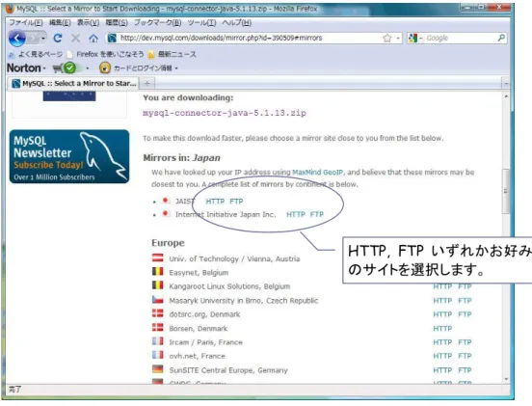Open the ヘルプ(H) menu
The width and height of the screenshot is (532, 406).
point(237,22)
